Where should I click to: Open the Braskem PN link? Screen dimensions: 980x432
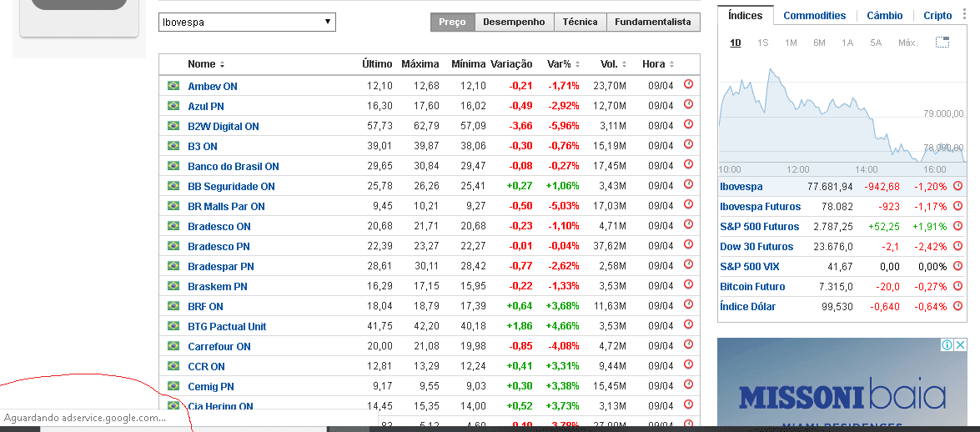[x=218, y=286]
